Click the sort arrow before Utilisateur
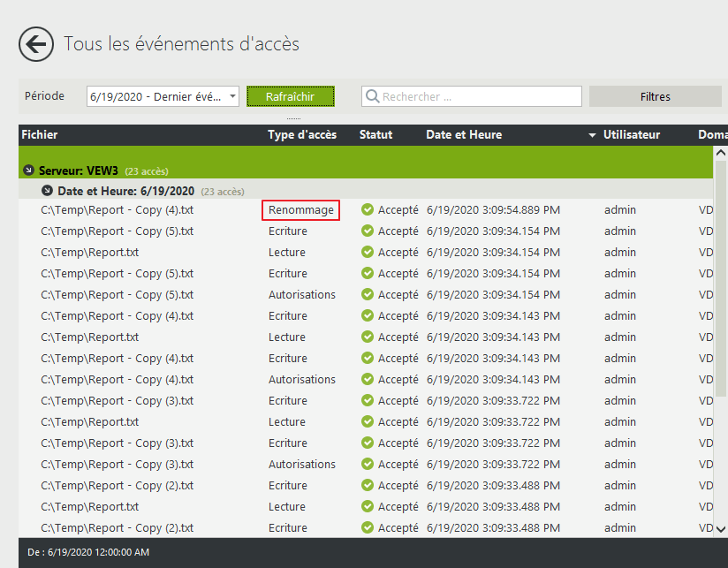This screenshot has height=568, width=728. tap(592, 136)
